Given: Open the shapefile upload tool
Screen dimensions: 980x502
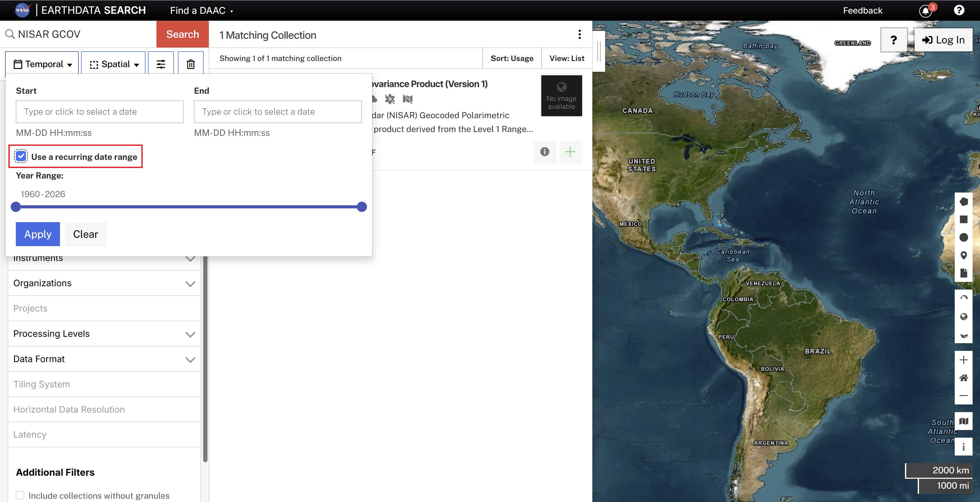Looking at the screenshot, I should click(964, 273).
